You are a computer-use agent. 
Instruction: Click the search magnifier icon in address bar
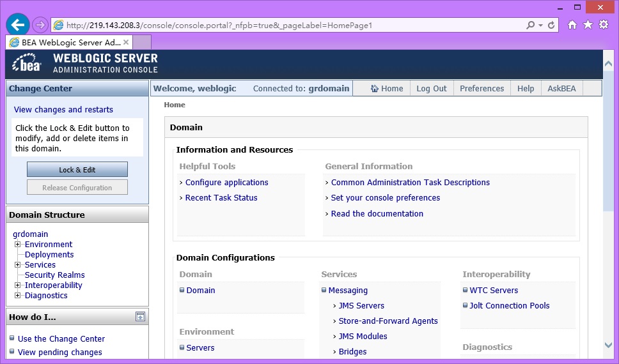531,26
